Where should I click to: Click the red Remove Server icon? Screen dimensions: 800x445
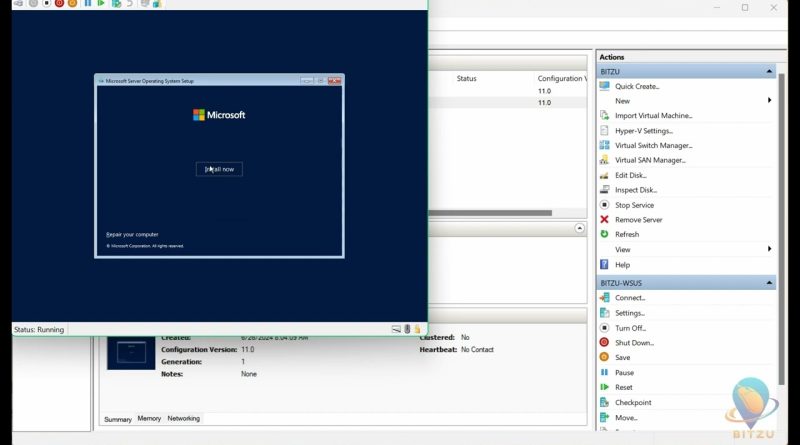point(605,219)
